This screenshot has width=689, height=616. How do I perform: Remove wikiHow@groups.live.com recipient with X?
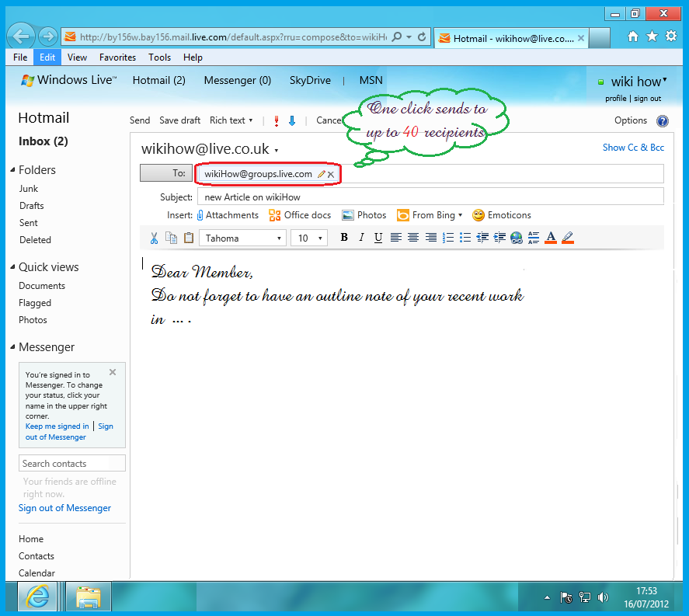click(x=331, y=175)
